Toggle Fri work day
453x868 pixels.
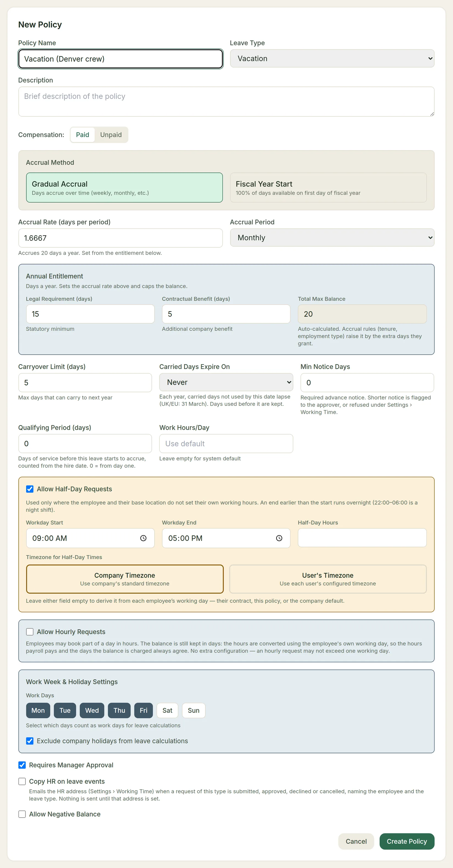pos(143,711)
